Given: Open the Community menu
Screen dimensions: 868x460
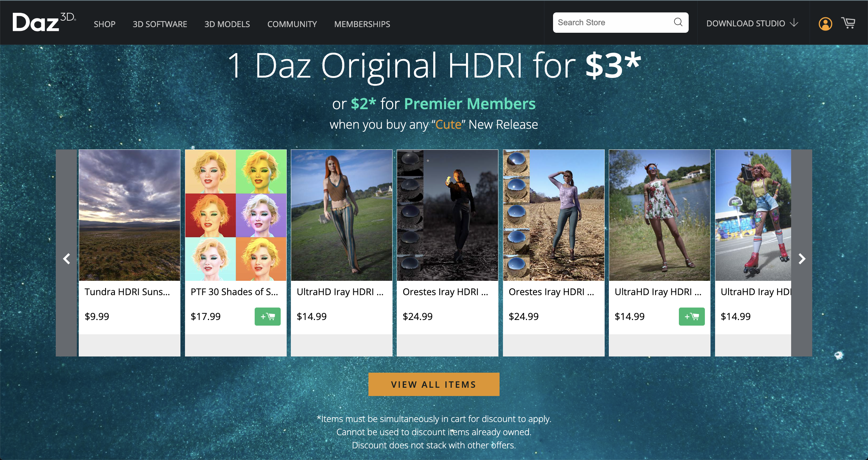Looking at the screenshot, I should (292, 24).
